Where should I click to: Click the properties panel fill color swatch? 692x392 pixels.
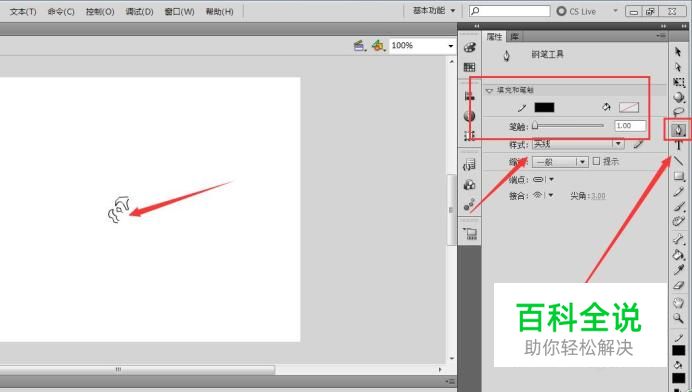tap(629, 107)
